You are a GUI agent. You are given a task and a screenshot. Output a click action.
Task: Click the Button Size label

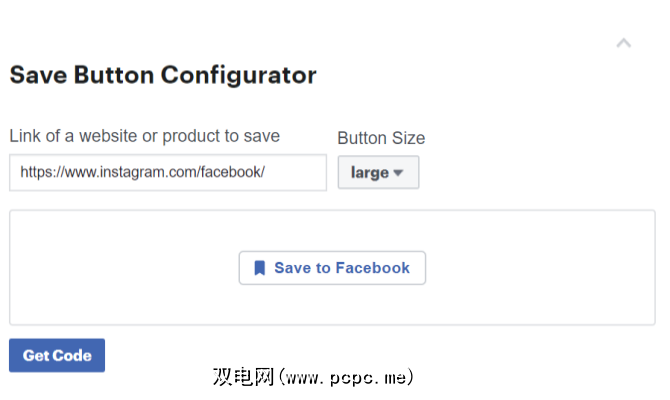pos(381,138)
